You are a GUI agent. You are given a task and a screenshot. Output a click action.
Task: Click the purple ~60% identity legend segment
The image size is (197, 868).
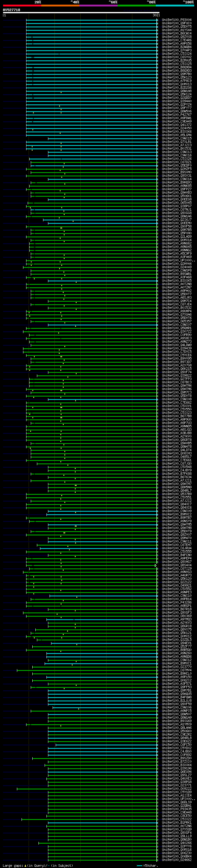pyautogui.click(x=98, y=6)
